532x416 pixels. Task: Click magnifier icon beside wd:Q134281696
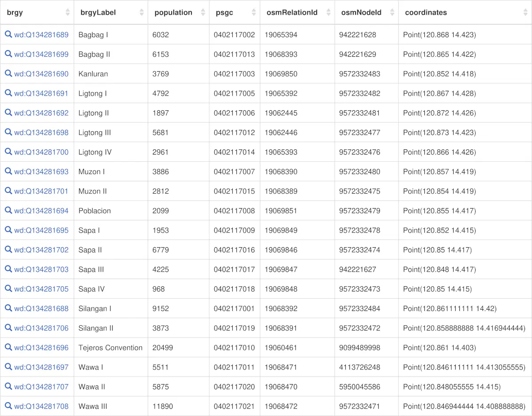(8, 346)
